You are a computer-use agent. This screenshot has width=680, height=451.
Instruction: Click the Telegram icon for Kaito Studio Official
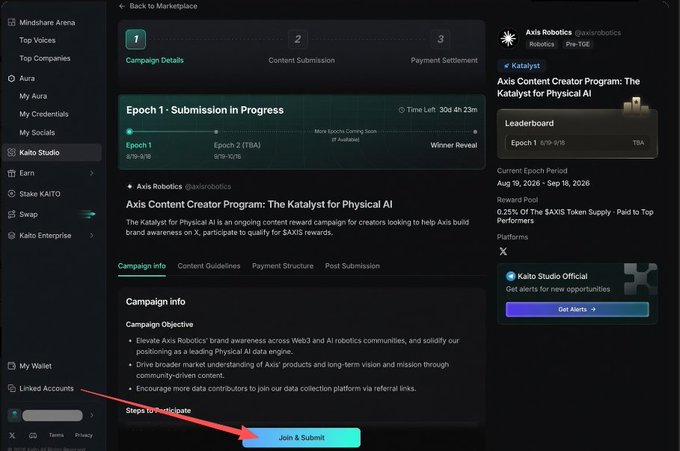point(510,276)
